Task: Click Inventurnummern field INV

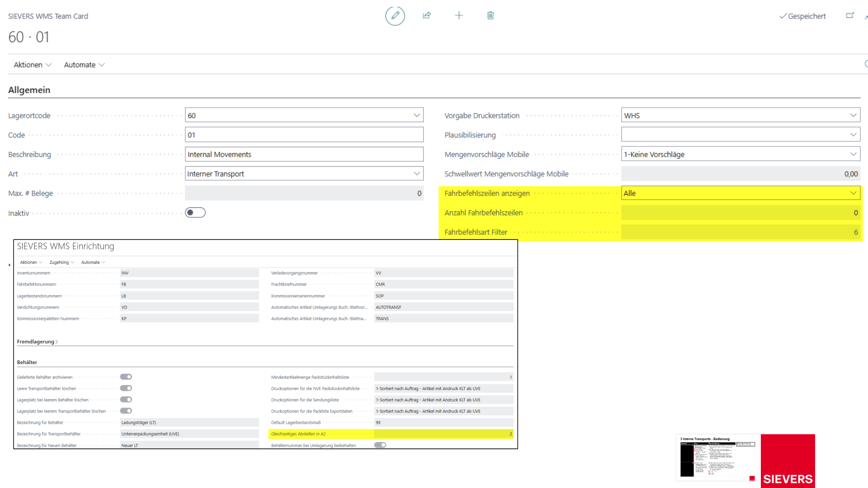Action: [x=189, y=273]
